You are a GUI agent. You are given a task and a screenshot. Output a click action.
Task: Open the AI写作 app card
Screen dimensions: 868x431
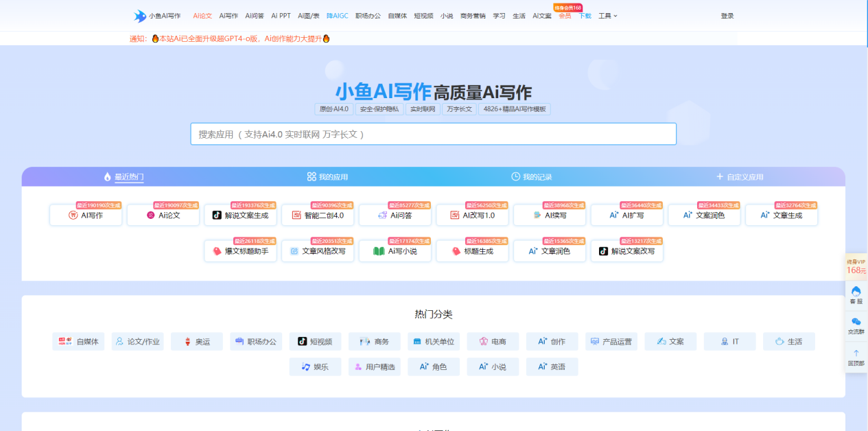tap(86, 215)
